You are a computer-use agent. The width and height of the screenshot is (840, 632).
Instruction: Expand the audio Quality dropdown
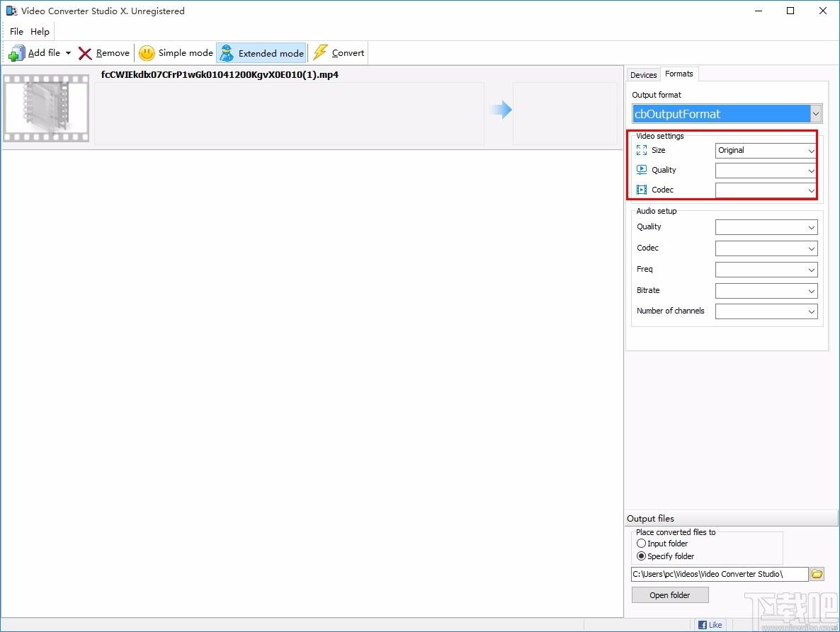pos(766,227)
